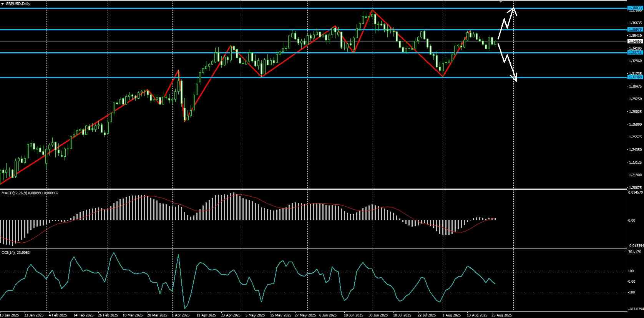
Task: Click the 22 Jul 2025 date label
Action: coord(427,315)
